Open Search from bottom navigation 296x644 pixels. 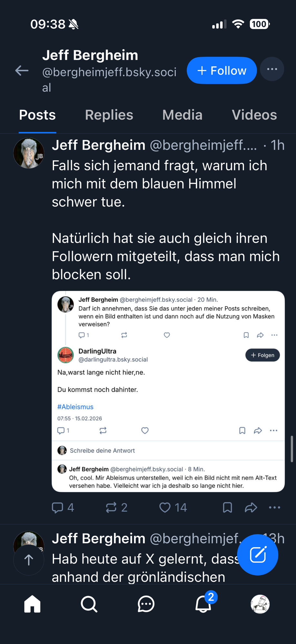89,604
